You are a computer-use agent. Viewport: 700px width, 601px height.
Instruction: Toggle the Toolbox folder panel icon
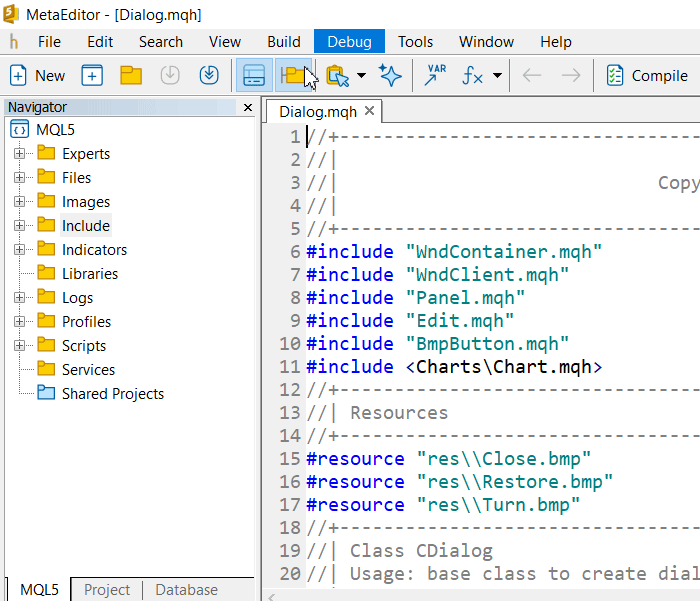point(293,75)
